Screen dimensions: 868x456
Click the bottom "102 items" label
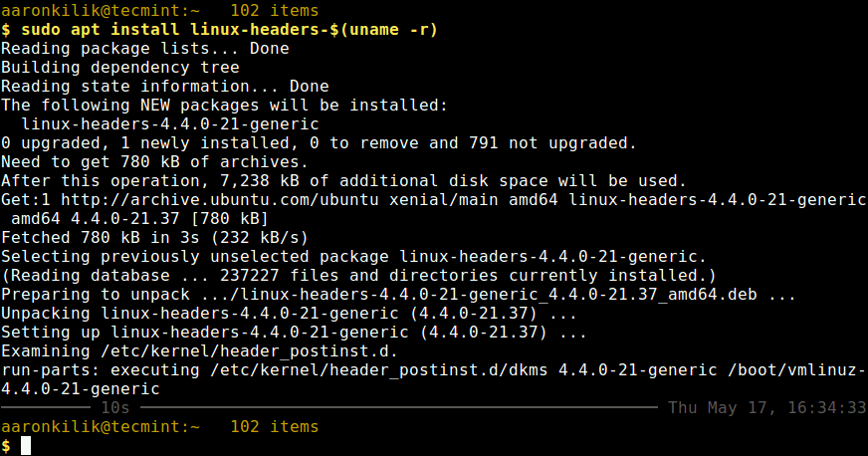pyautogui.click(x=274, y=426)
